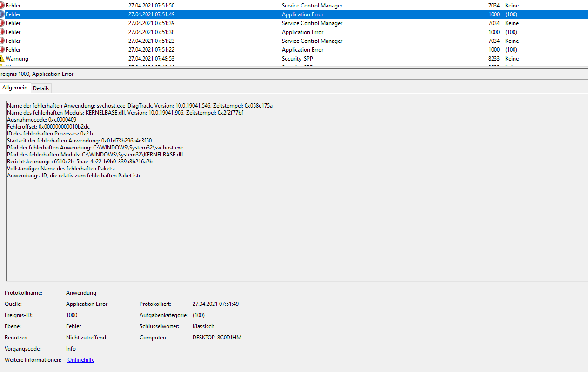Select the date cell 27.04.2021 07:51:50
The height and width of the screenshot is (372, 588).
151,6
